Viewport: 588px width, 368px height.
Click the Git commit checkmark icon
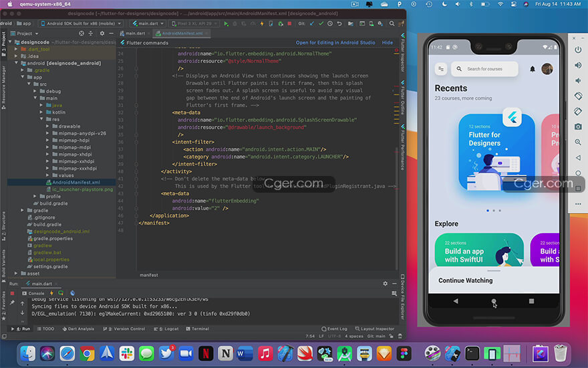tap(321, 23)
